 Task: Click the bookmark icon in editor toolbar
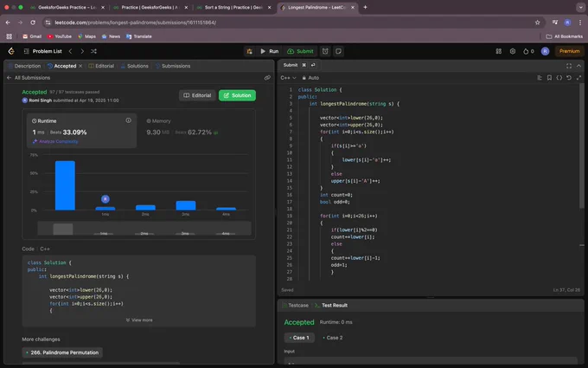549,78
